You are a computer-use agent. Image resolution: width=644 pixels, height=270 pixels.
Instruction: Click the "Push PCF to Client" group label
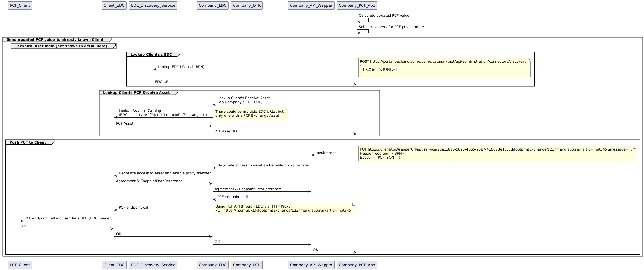28,142
